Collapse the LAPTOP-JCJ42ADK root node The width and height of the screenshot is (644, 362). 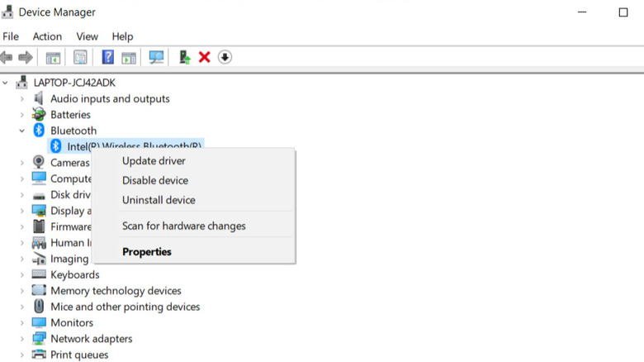(x=7, y=83)
